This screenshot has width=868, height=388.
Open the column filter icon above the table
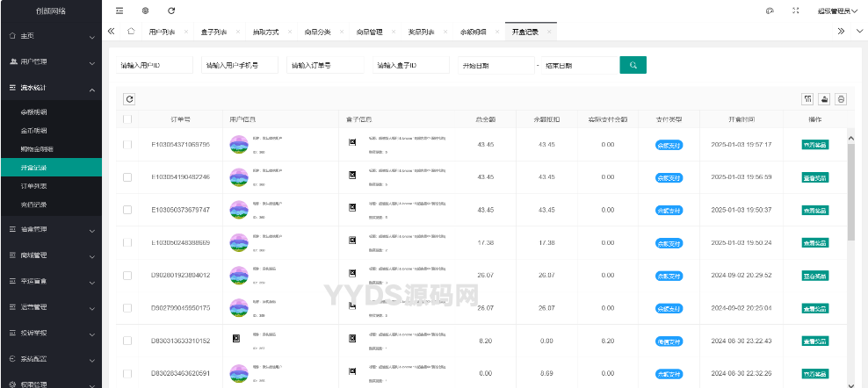tap(807, 99)
